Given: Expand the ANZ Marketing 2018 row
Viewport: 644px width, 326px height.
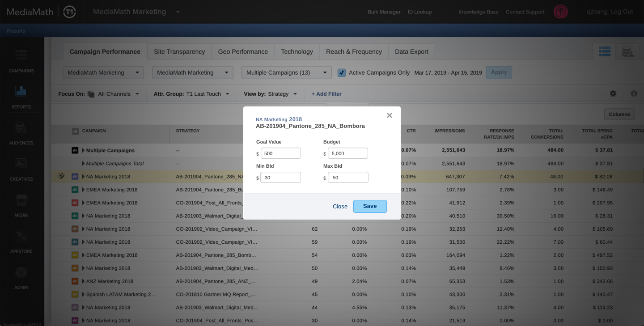Looking at the screenshot, I should (x=83, y=281).
